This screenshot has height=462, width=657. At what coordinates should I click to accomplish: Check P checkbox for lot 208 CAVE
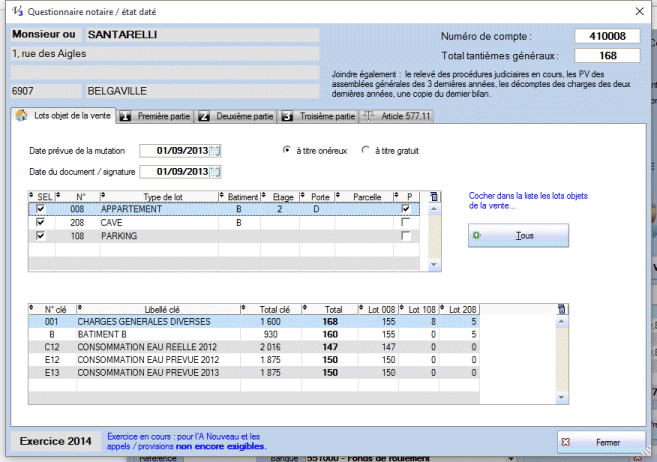coord(406,222)
